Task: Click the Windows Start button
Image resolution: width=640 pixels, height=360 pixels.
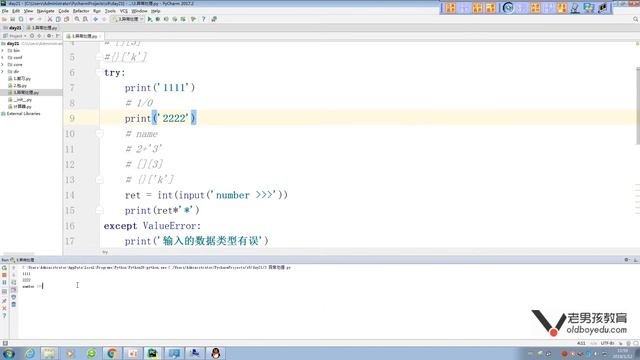Action: [x=9, y=353]
